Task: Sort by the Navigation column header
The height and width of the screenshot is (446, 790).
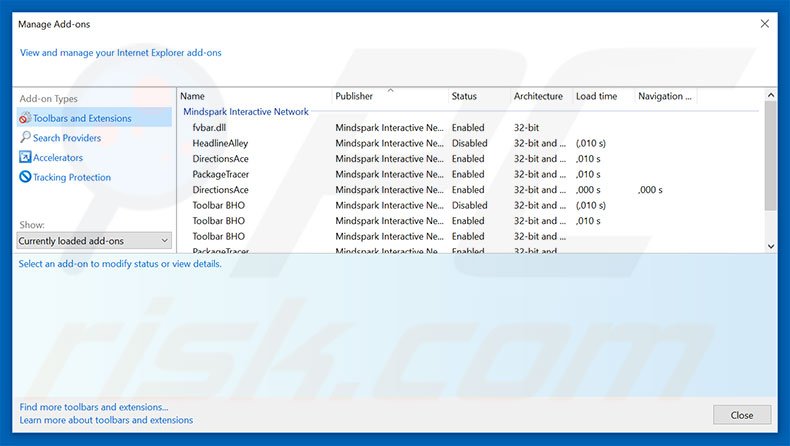Action: click(x=666, y=96)
